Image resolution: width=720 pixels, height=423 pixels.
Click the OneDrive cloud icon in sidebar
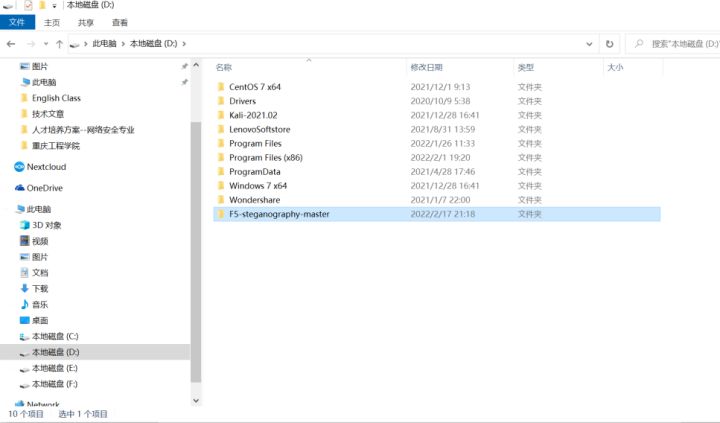(x=19, y=188)
